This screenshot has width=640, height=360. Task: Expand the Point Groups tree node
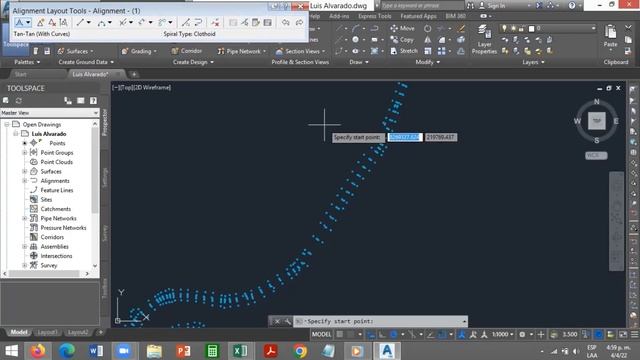tap(24, 153)
